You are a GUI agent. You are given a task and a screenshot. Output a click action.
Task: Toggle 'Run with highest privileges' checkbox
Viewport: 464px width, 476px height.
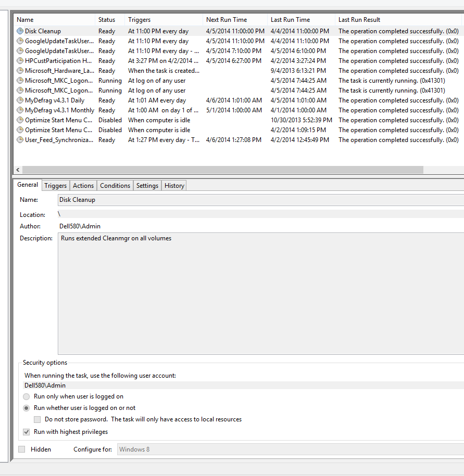point(27,432)
